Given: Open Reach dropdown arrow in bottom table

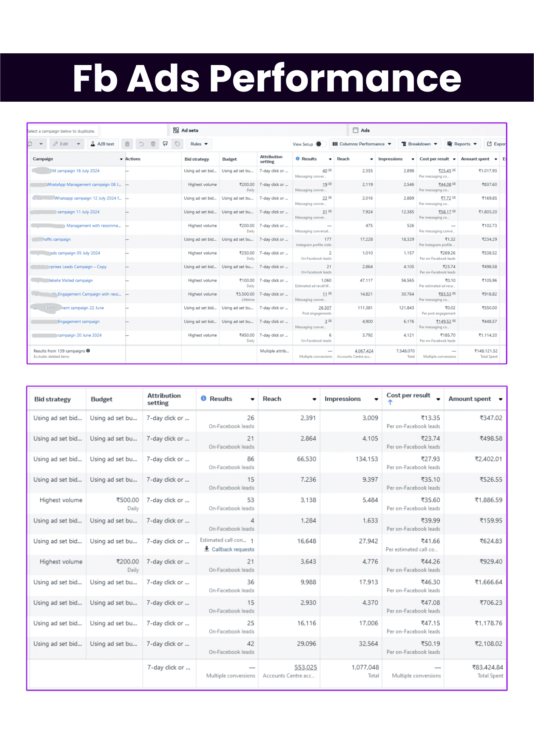Looking at the screenshot, I should click(x=314, y=400).
